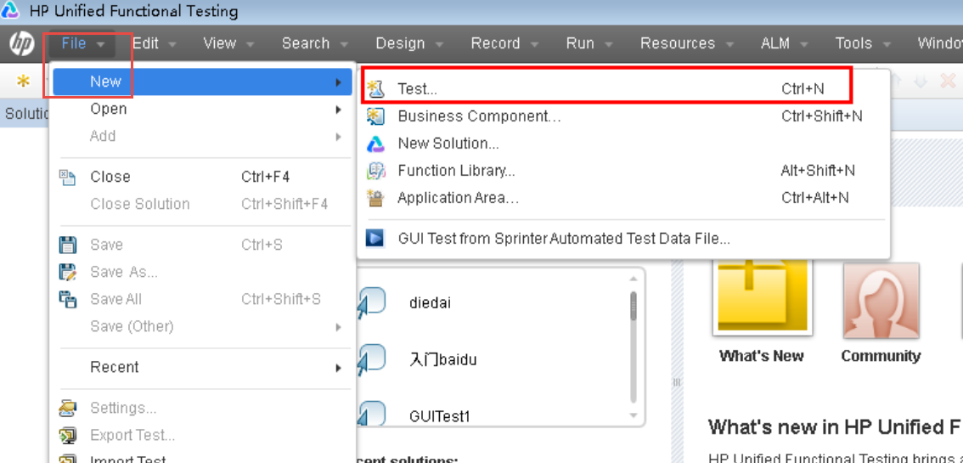The height and width of the screenshot is (463, 980).
Task: Click the Business Component icon
Action: pos(375,116)
